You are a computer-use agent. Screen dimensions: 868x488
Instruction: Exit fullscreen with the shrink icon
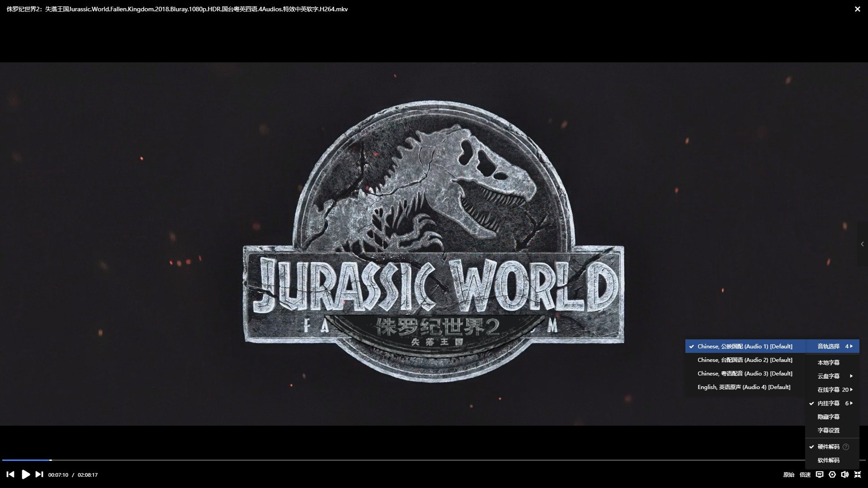point(857,474)
